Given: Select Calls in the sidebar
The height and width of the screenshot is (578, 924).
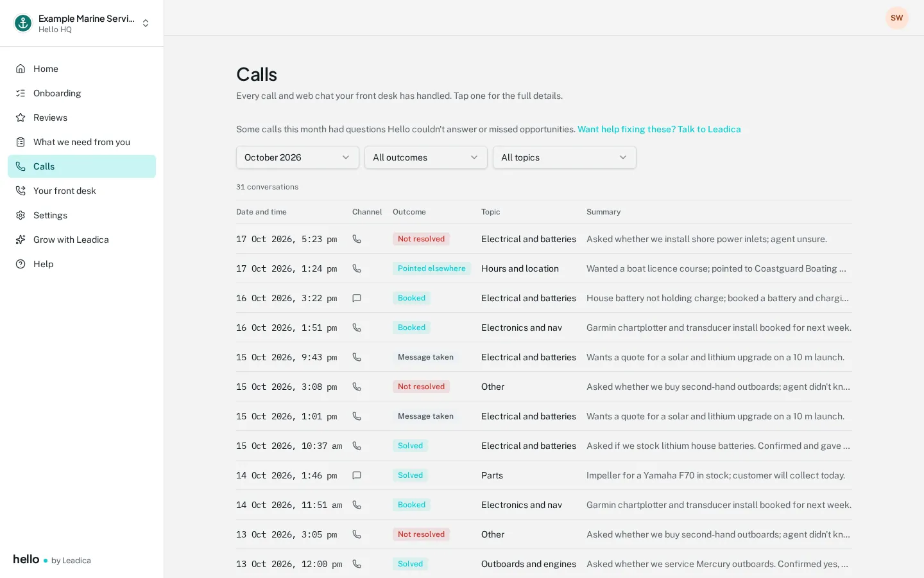Looking at the screenshot, I should coord(81,166).
